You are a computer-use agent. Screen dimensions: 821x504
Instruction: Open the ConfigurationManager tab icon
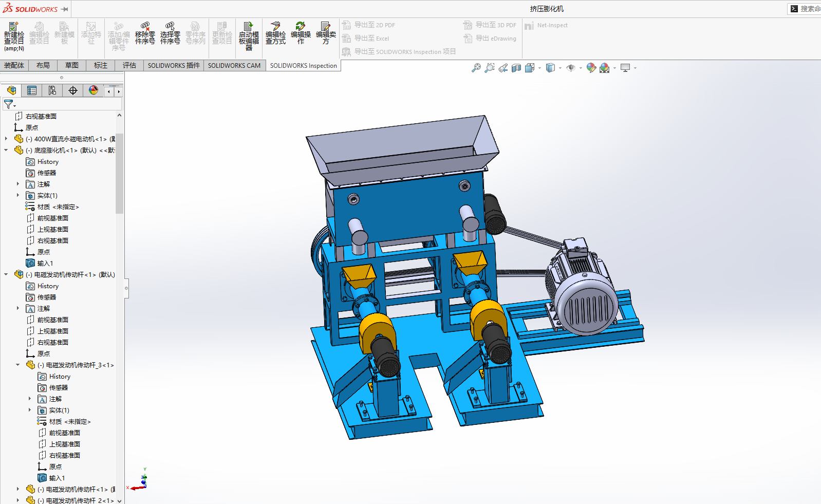click(52, 90)
